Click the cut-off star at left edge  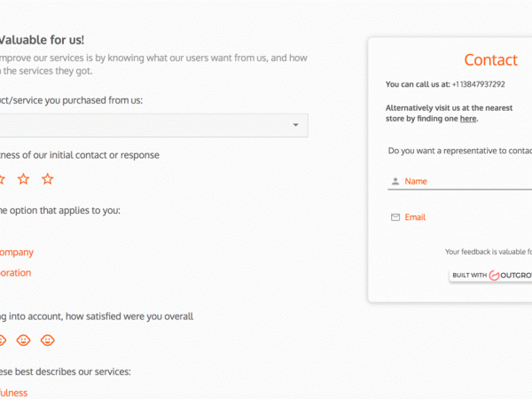(x=2, y=179)
